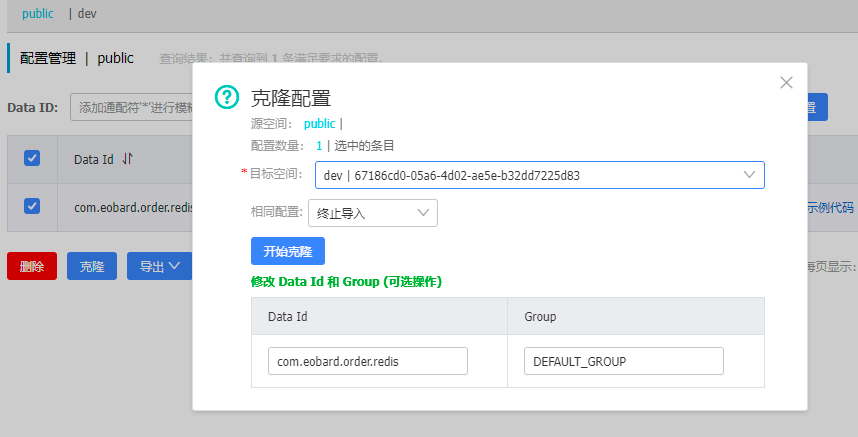Click the Group field containing DEFAULT_GROUP
This screenshot has height=437, width=858.
coord(623,361)
